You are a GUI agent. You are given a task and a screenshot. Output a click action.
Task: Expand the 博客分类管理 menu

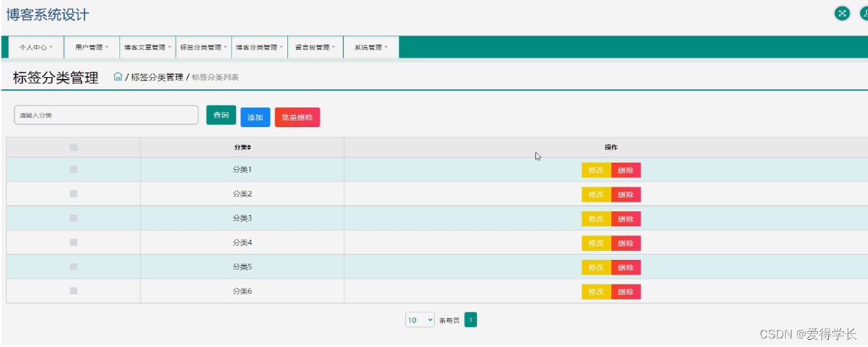[x=259, y=47]
